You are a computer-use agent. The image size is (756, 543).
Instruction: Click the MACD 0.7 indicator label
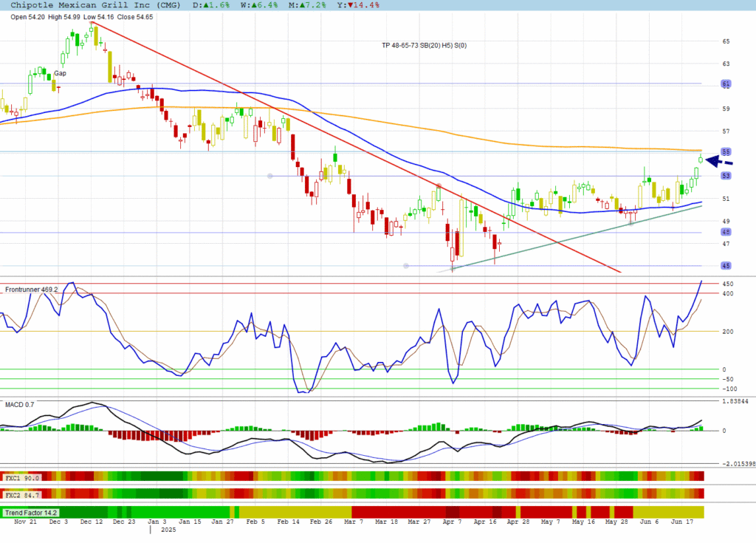pyautogui.click(x=20, y=404)
